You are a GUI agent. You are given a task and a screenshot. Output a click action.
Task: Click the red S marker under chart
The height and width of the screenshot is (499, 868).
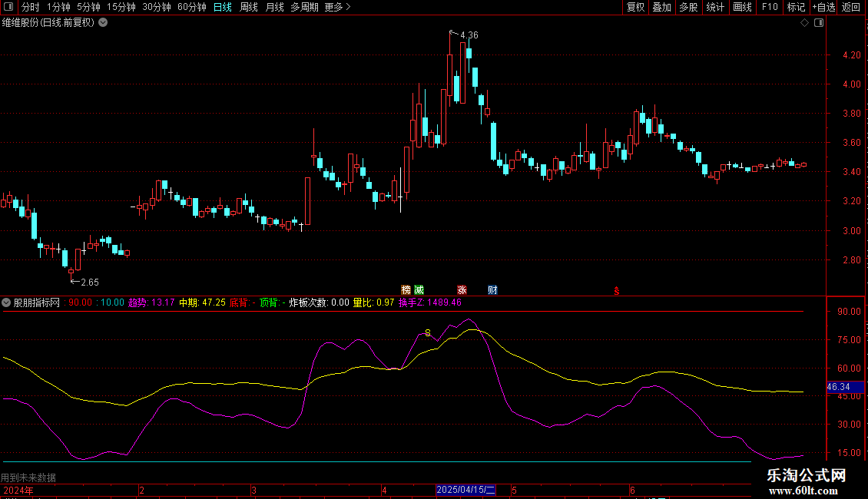pos(617,291)
